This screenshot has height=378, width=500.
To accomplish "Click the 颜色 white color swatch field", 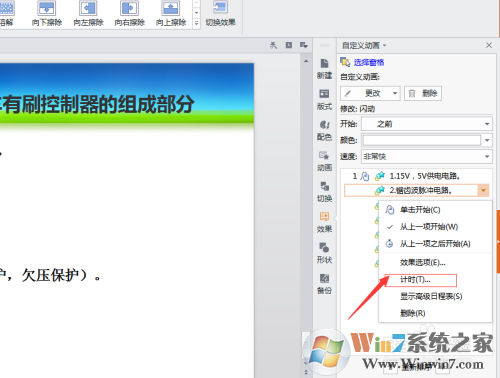I will click(422, 140).
